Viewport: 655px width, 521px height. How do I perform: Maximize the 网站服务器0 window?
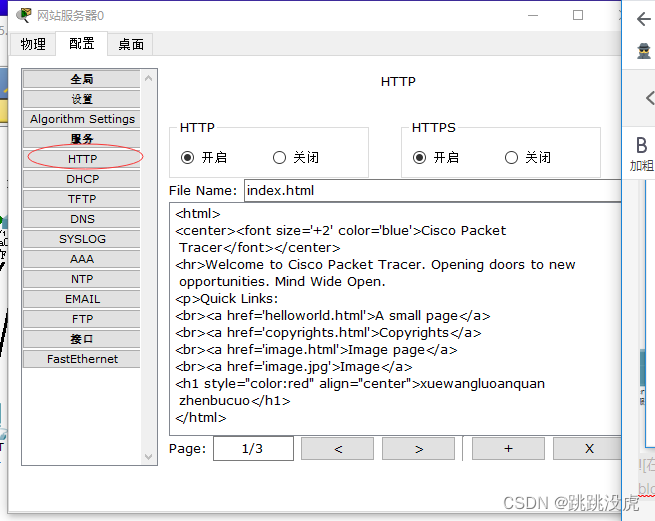[x=578, y=15]
